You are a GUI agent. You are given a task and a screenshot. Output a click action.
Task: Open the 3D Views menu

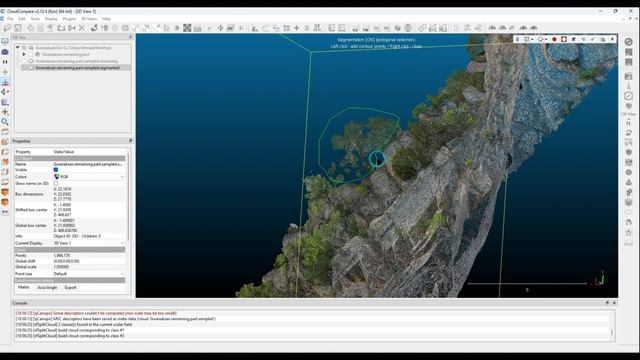[x=89, y=19]
